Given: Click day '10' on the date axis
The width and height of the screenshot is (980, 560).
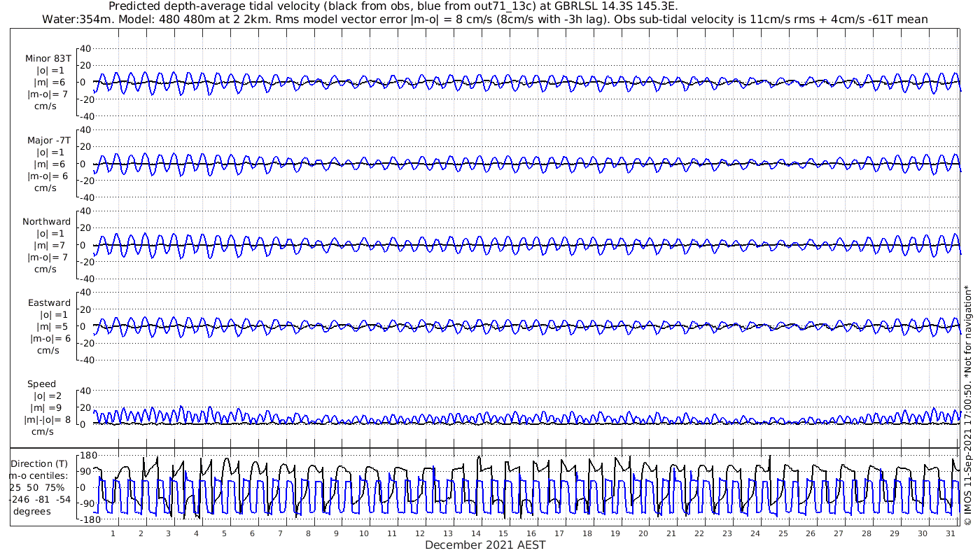Looking at the screenshot, I should coord(364,533).
